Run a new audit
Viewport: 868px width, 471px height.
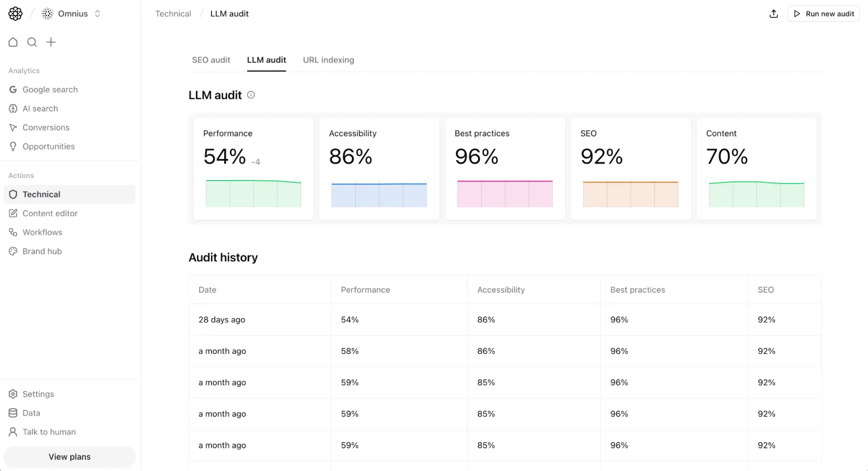[x=823, y=13]
